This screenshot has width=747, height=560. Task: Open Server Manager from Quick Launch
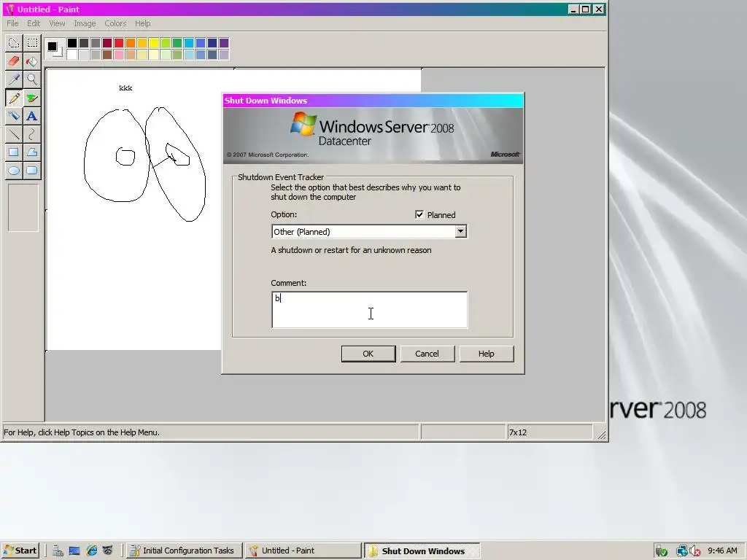pos(58,551)
